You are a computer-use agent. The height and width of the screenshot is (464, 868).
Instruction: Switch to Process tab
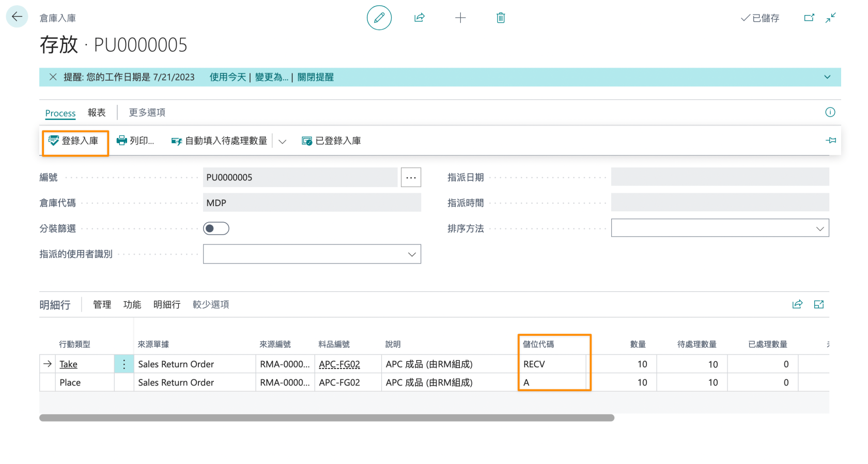[60, 113]
